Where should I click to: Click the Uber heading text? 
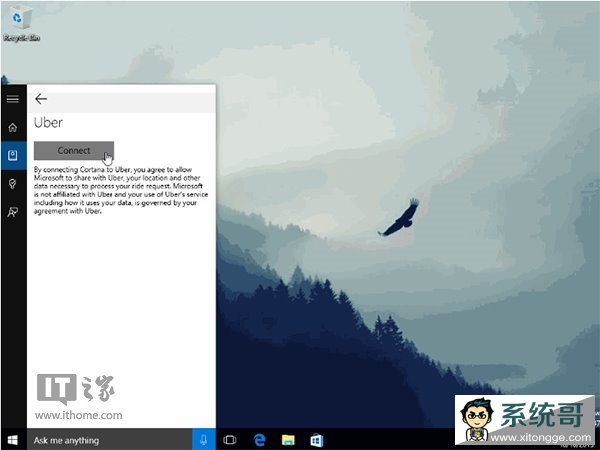click(x=48, y=123)
